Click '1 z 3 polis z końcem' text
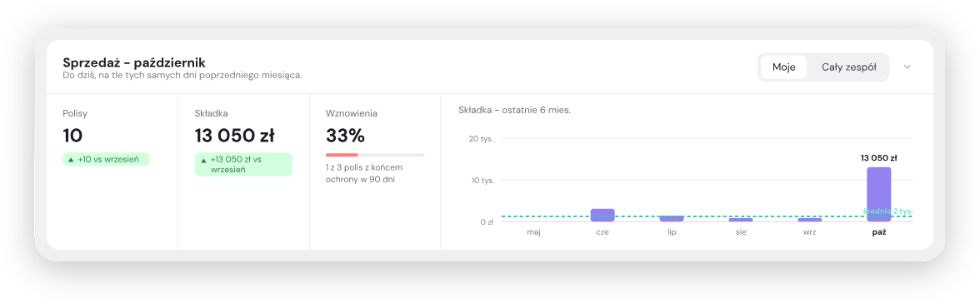This screenshot has height=303, width=980. (x=363, y=167)
